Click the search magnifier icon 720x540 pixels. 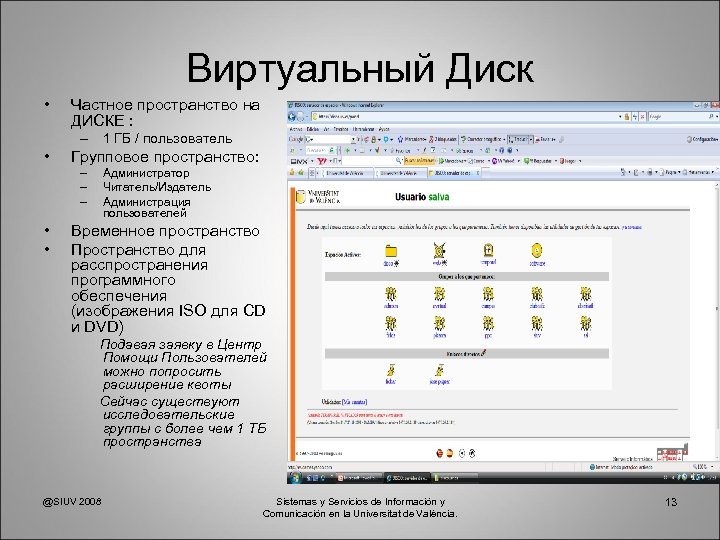711,117
